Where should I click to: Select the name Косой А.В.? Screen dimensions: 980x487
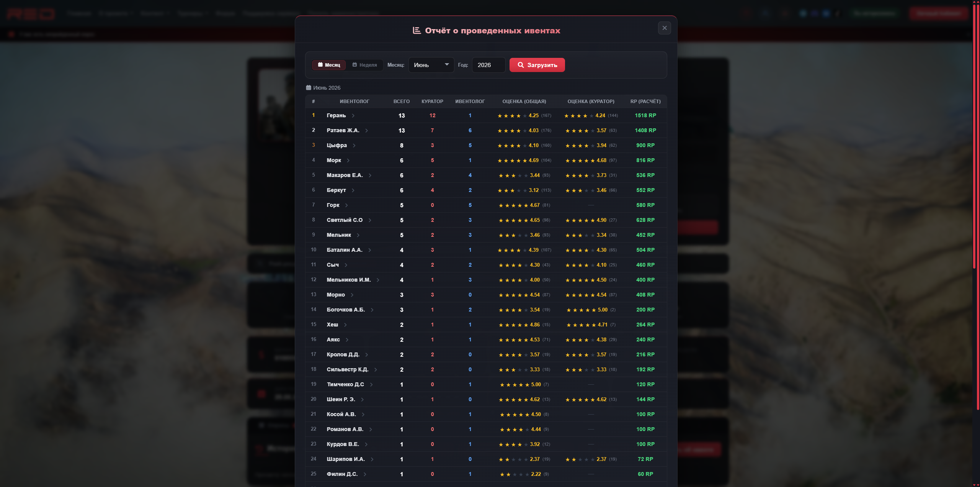click(341, 414)
